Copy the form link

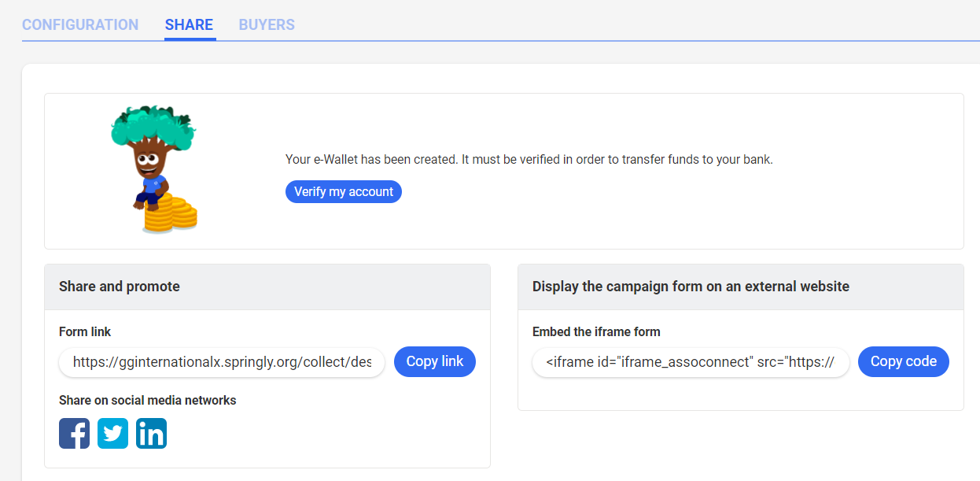pos(434,362)
